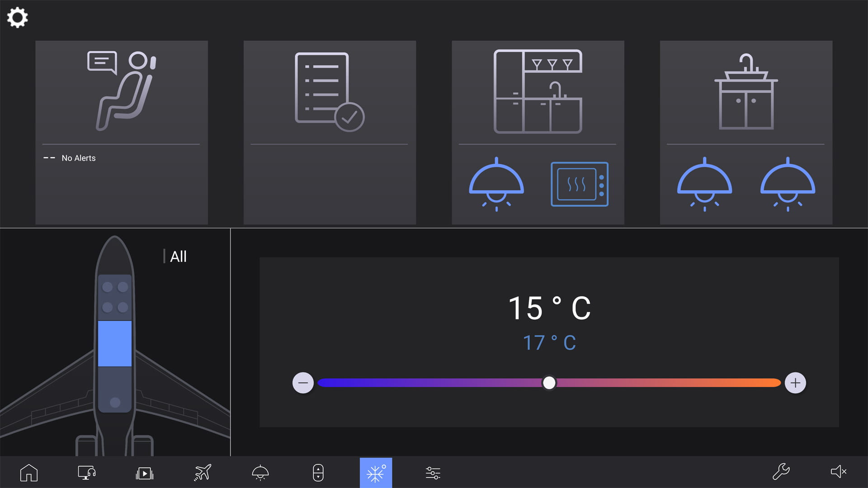Select the snowflake climate control icon
This screenshot has height=488, width=868.
click(376, 473)
